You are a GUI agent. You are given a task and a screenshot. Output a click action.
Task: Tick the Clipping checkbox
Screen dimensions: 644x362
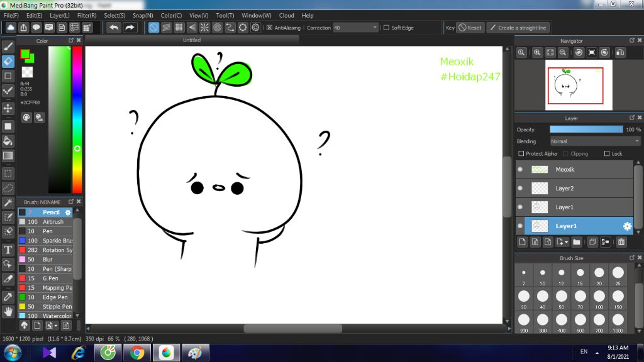tap(565, 153)
